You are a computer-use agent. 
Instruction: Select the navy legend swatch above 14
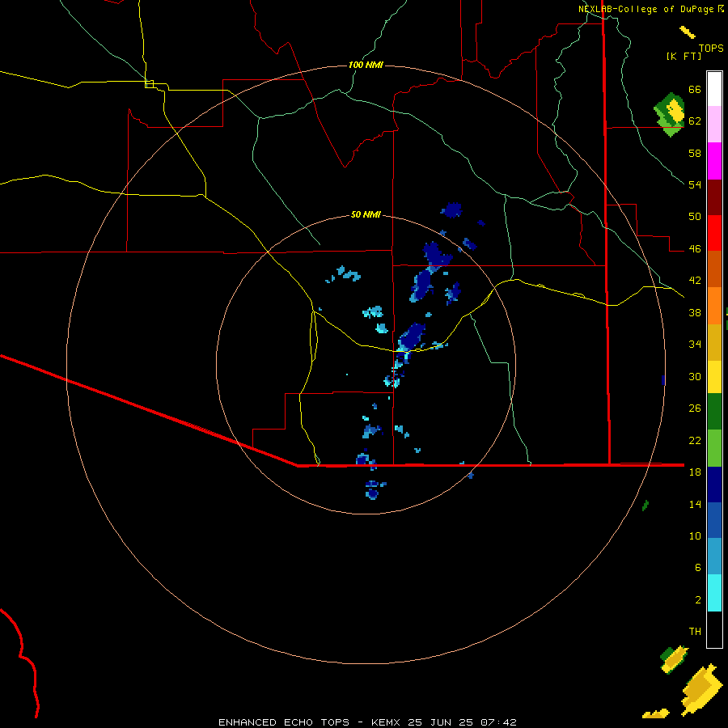714,485
